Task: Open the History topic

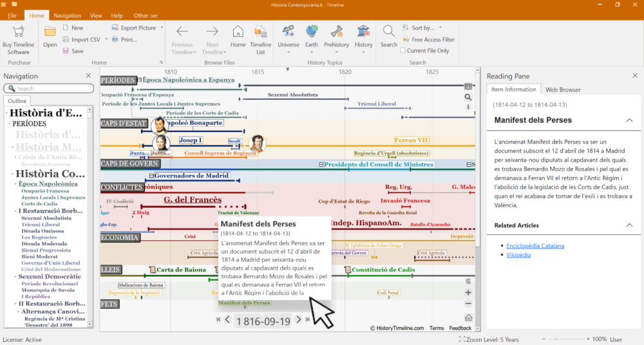Action: click(363, 39)
